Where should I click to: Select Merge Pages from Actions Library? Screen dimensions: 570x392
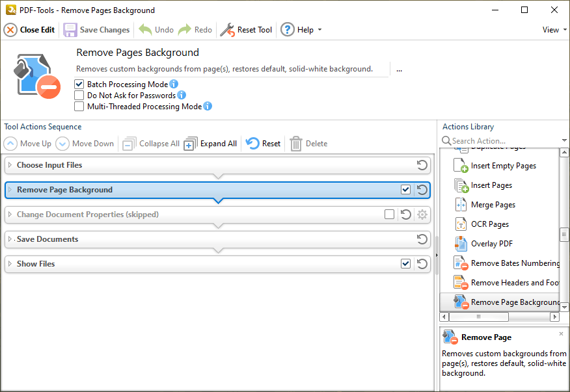pyautogui.click(x=493, y=205)
